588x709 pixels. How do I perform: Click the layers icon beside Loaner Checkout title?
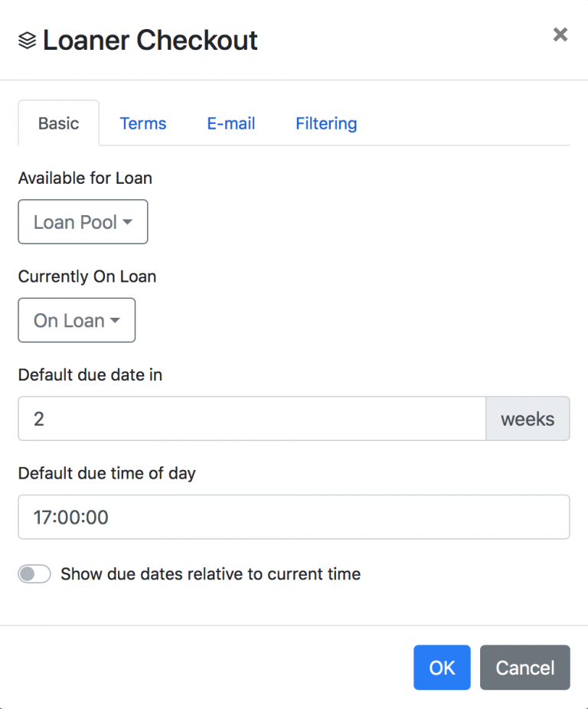point(25,40)
